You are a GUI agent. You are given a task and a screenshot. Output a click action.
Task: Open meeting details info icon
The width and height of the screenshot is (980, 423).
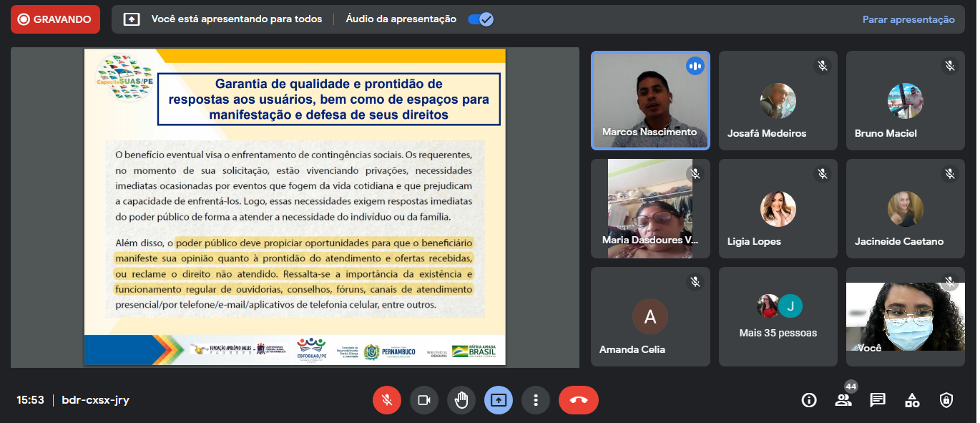(809, 400)
